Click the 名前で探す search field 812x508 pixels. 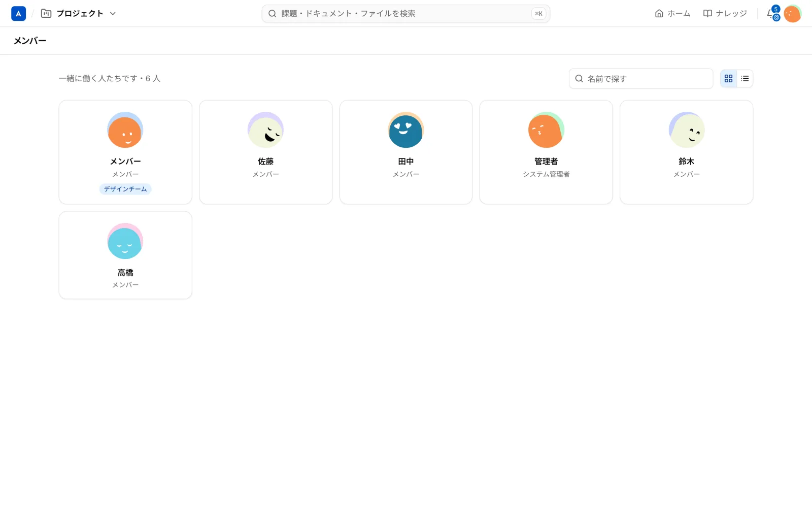click(x=640, y=79)
